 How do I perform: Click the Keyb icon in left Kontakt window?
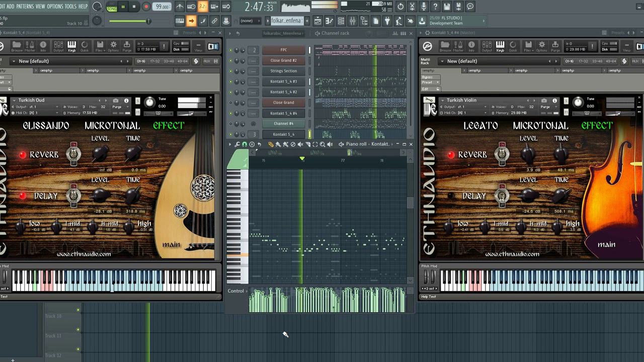point(71,46)
